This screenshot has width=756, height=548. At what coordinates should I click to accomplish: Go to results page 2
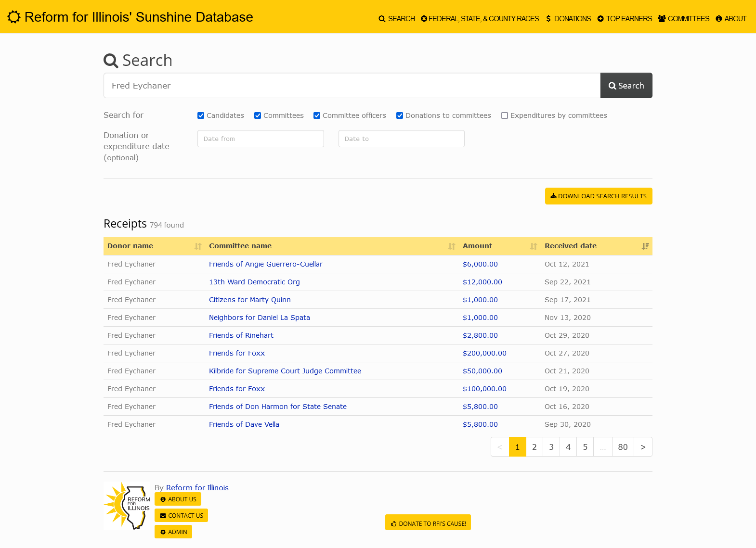[534, 447]
